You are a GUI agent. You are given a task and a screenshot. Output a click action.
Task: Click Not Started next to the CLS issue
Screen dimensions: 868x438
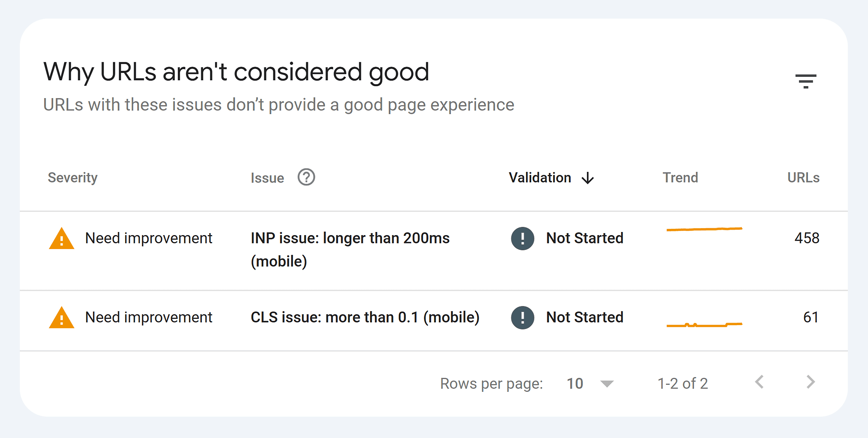tap(584, 317)
